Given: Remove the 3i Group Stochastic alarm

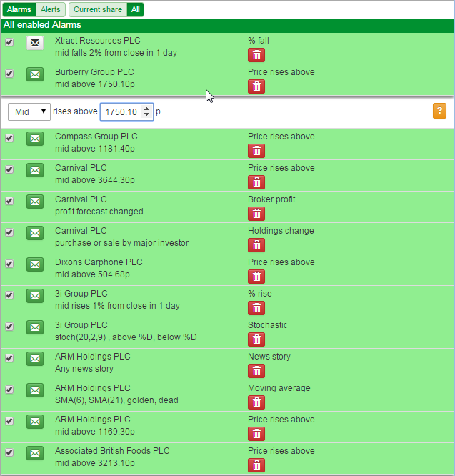Looking at the screenshot, I should click(256, 339).
